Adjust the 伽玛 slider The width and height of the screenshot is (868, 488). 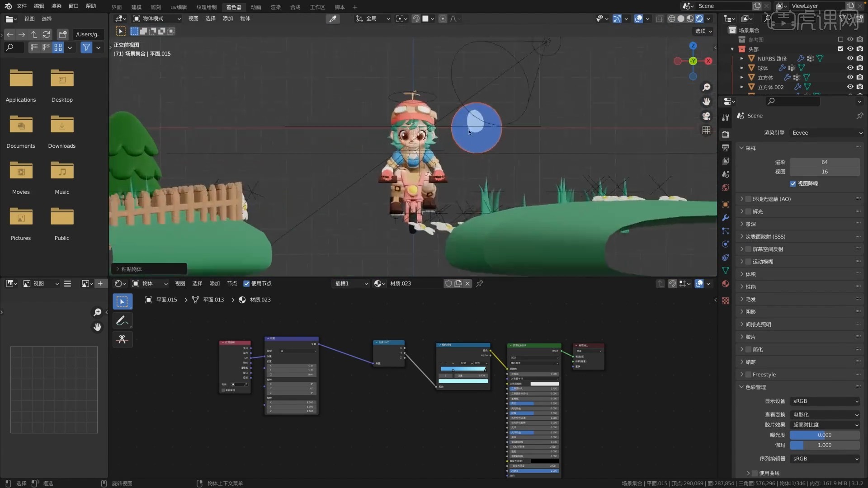pyautogui.click(x=825, y=445)
